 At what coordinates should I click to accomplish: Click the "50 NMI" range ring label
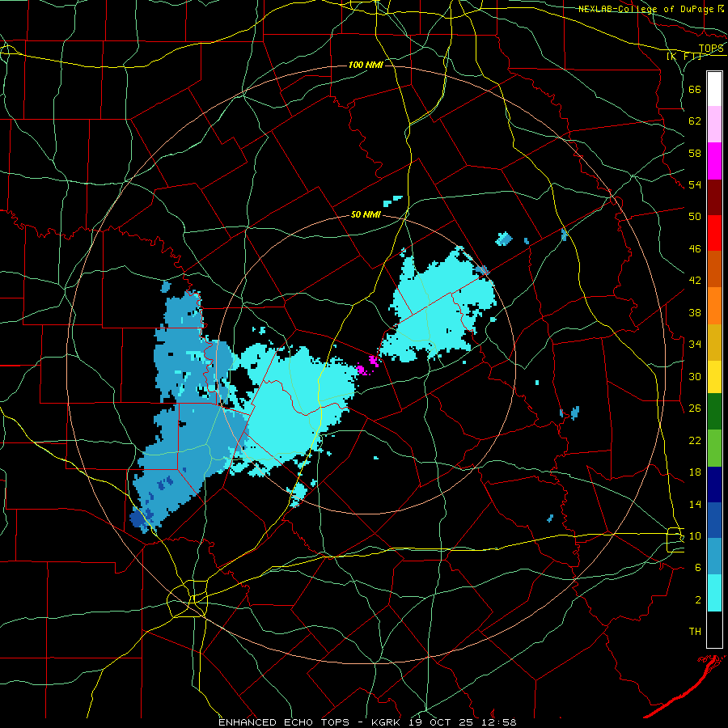(x=366, y=214)
